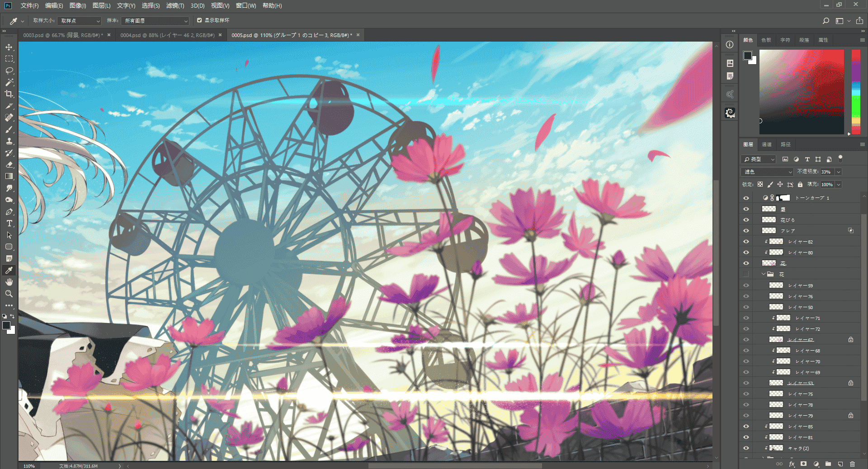The image size is (868, 469).
Task: Select the Lasso tool
Action: (x=9, y=71)
